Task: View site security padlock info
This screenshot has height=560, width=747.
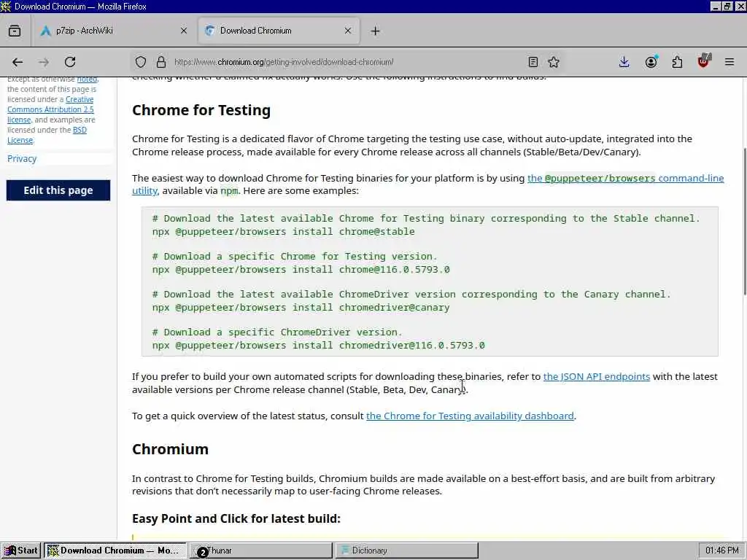Action: click(161, 62)
